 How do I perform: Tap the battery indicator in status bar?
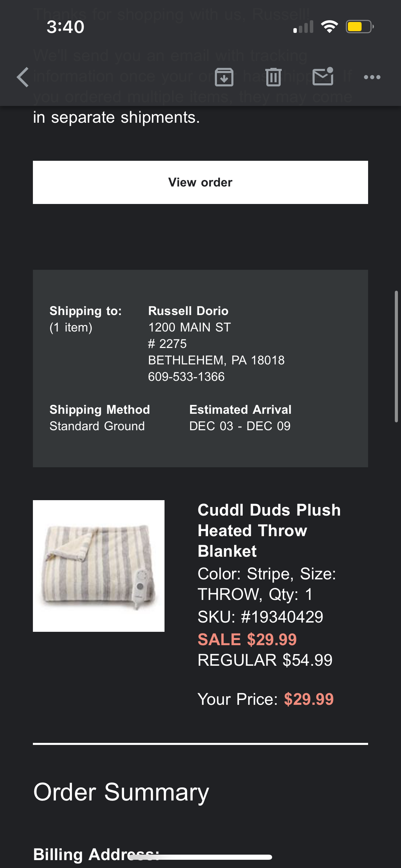(x=360, y=27)
